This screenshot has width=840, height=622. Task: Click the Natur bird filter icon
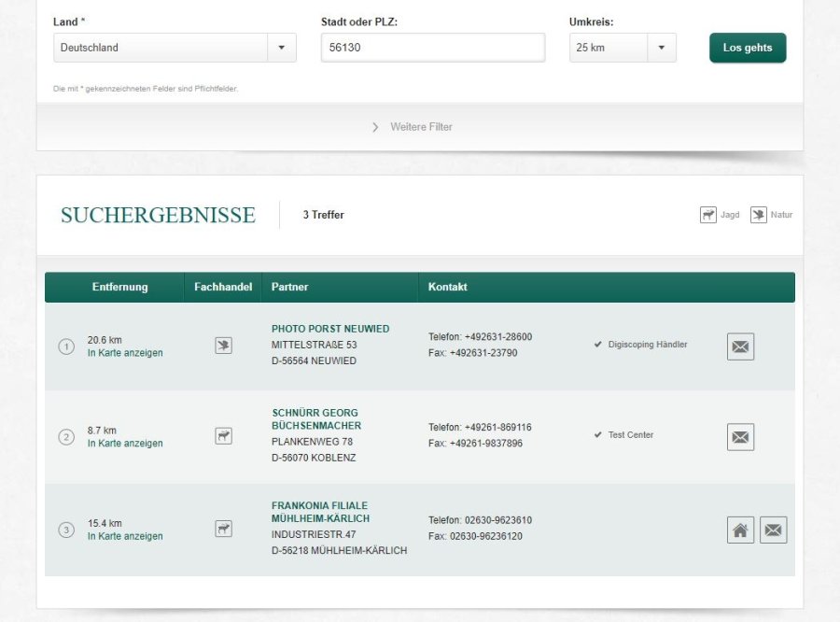759,215
